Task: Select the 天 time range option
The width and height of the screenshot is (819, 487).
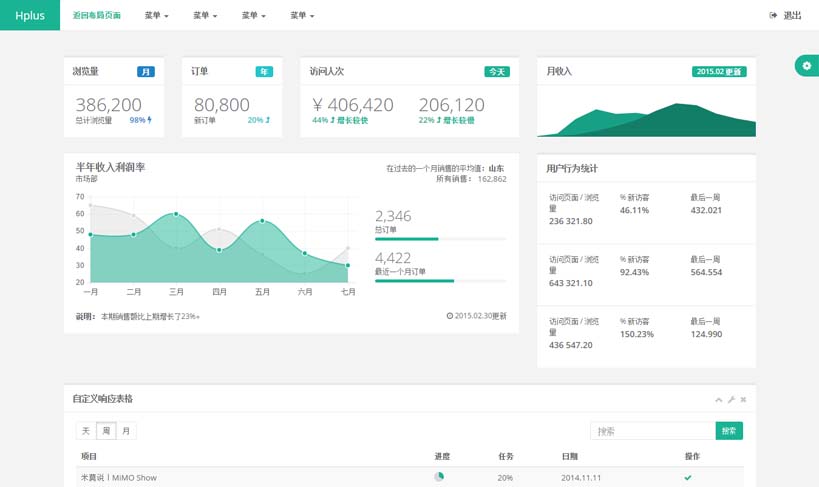Action: 86,431
